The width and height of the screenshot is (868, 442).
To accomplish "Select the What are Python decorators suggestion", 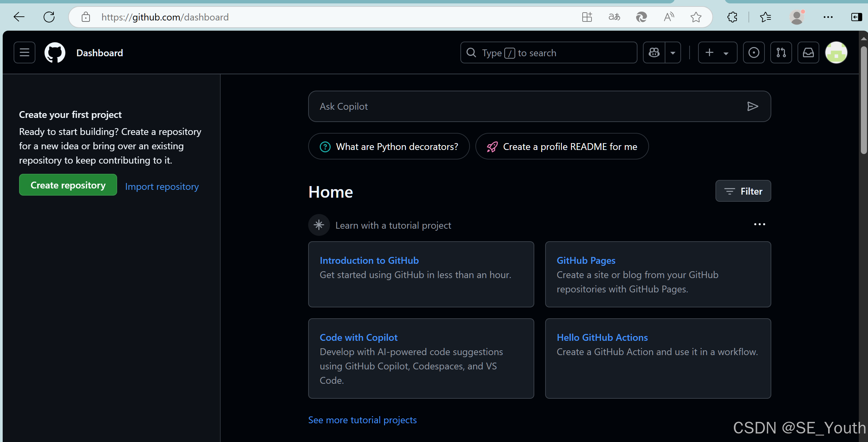I will (389, 147).
